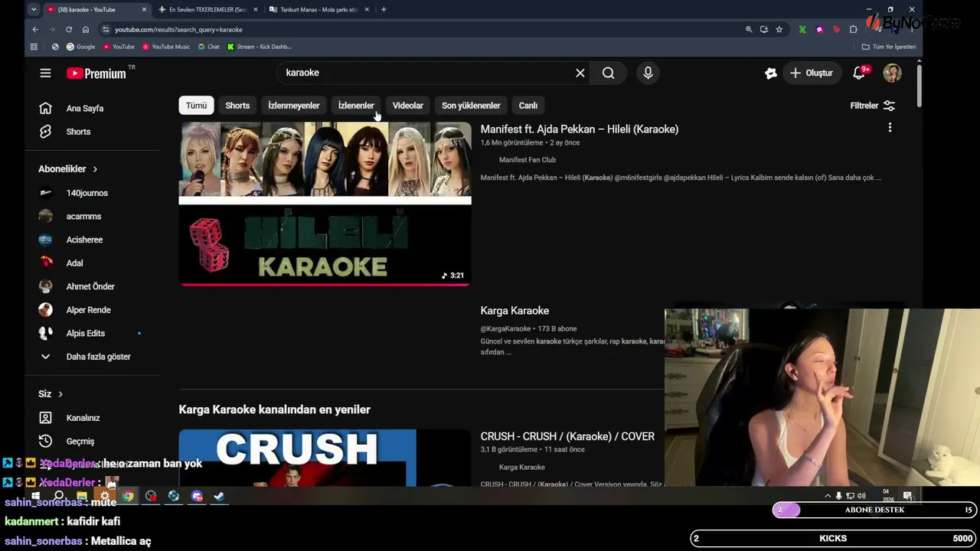This screenshot has height=551, width=980.
Task: Switch to the Tankurt Manas tab
Action: pos(319,9)
